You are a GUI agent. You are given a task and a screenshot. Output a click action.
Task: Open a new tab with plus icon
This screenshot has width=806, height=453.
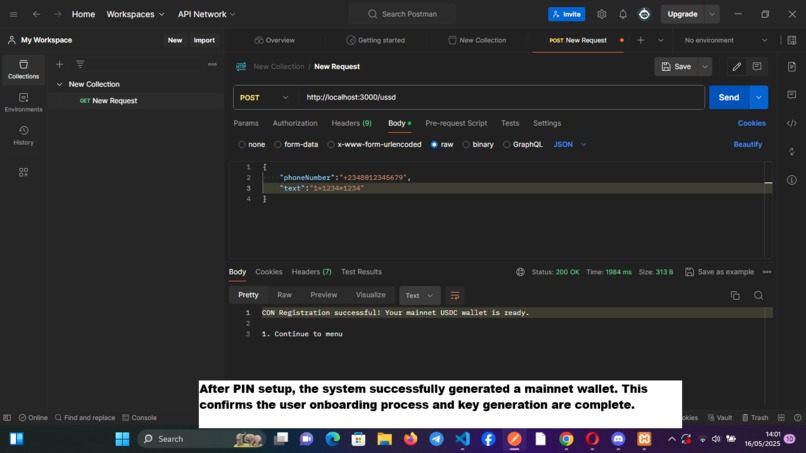click(640, 40)
